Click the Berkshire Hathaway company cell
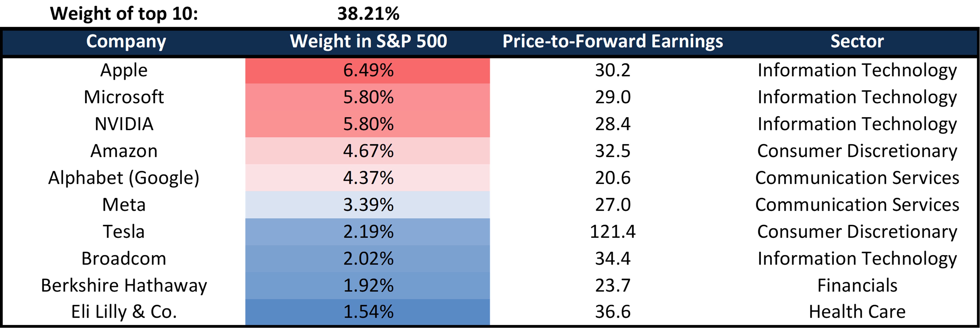This screenshot has height=328, width=980. (x=124, y=285)
